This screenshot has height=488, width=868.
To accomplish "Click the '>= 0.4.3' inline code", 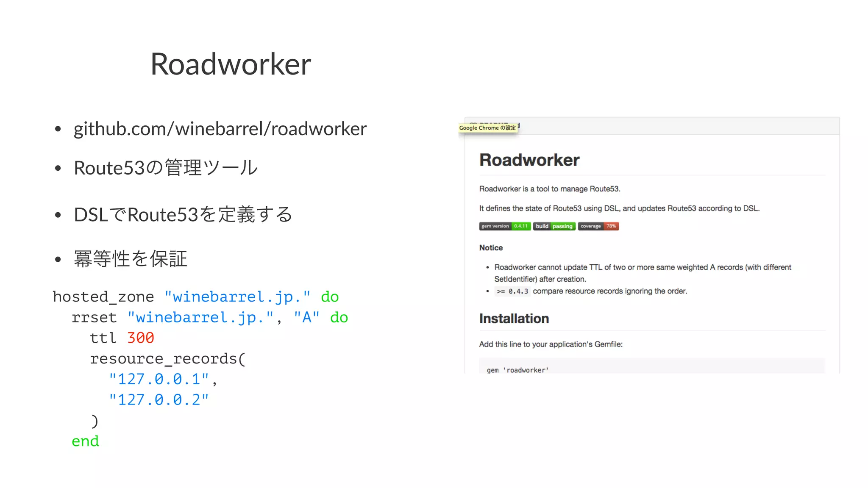I will point(512,291).
